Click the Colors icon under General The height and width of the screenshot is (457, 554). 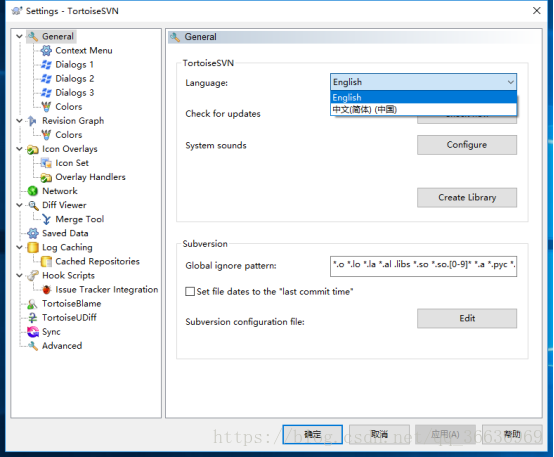click(46, 107)
